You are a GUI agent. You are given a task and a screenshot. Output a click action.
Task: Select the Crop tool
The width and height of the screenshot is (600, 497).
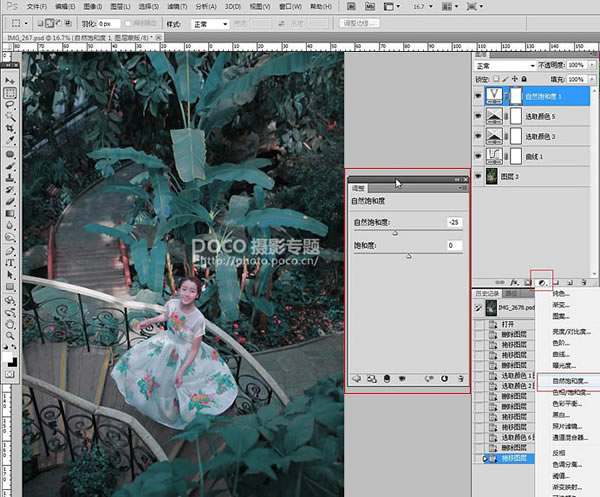click(10, 129)
